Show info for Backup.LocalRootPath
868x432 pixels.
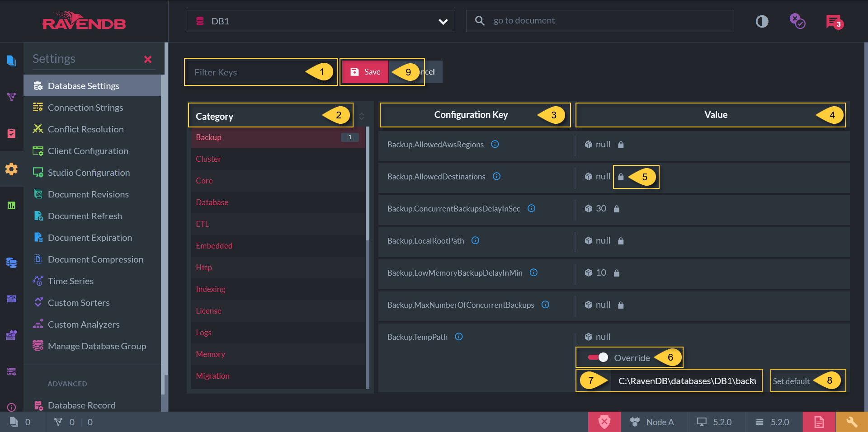(475, 240)
